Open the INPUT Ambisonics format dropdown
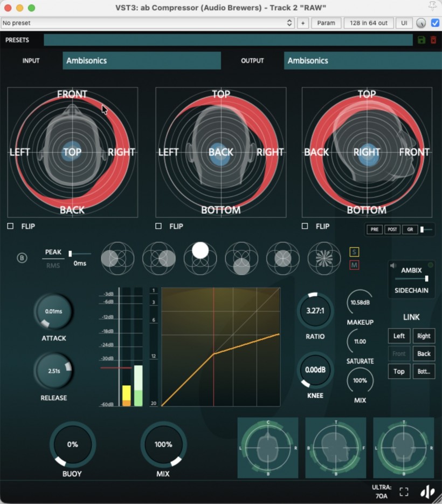 142,60
